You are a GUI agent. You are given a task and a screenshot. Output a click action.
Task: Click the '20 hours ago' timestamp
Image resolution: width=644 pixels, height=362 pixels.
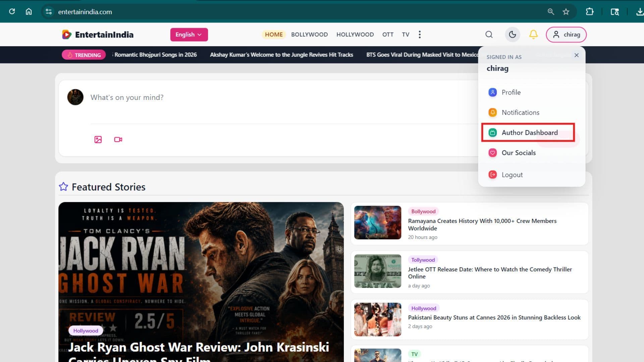(423, 237)
